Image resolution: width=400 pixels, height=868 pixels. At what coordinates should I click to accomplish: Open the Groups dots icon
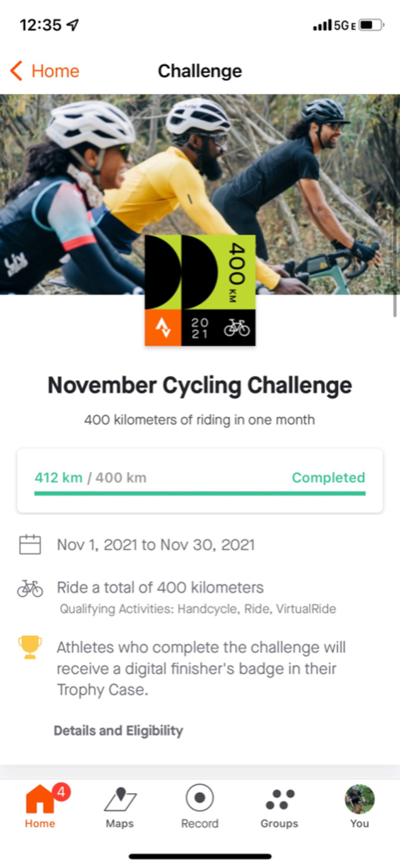tap(279, 800)
